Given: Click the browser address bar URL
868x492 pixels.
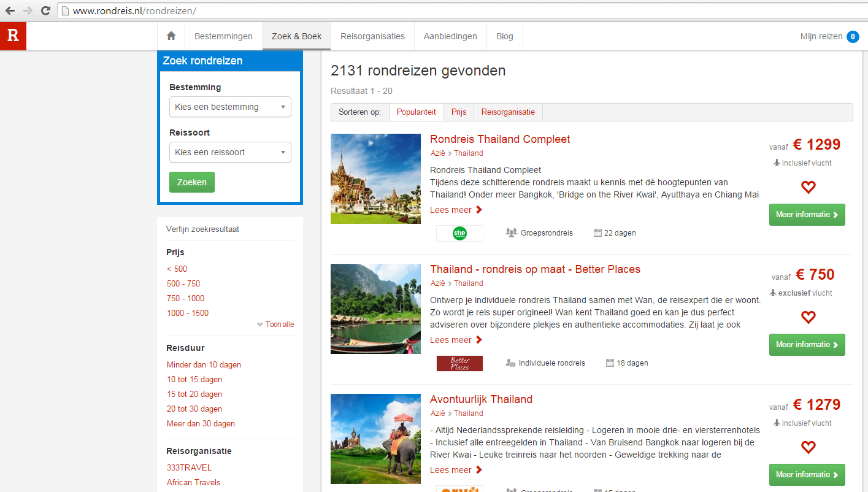Looking at the screenshot, I should click(x=135, y=11).
